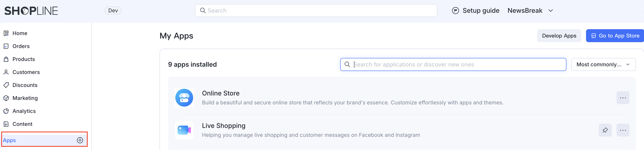This screenshot has height=150, width=644.
Task: Open Online Store more options menu
Action: coord(623,98)
